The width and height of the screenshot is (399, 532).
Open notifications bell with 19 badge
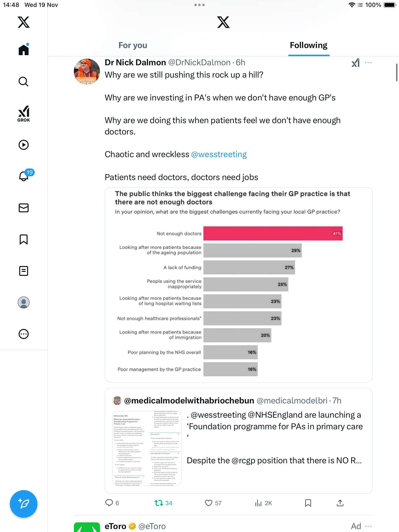click(x=24, y=176)
